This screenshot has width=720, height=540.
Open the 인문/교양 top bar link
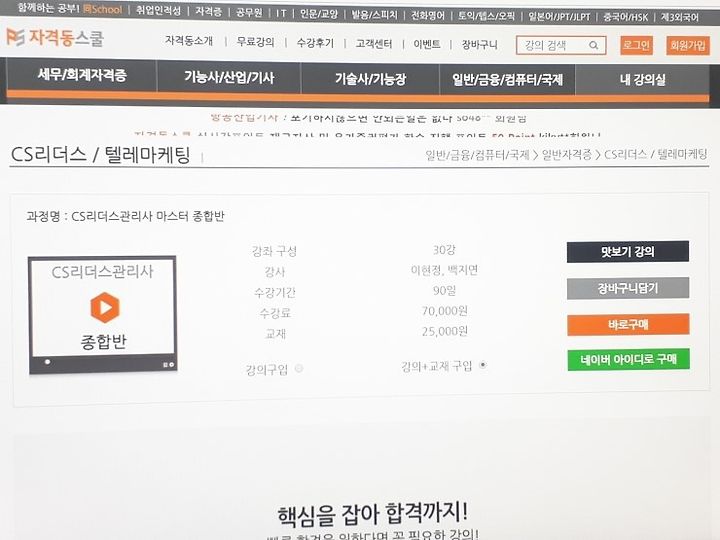click(x=319, y=14)
